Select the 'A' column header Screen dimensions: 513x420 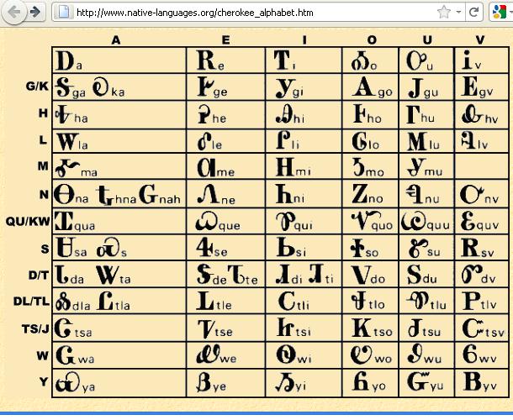(115, 39)
